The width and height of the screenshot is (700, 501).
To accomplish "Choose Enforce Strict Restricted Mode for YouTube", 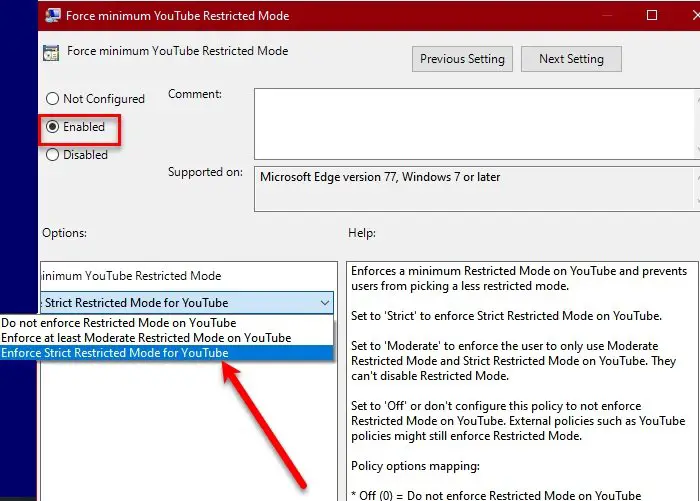I will (167, 353).
